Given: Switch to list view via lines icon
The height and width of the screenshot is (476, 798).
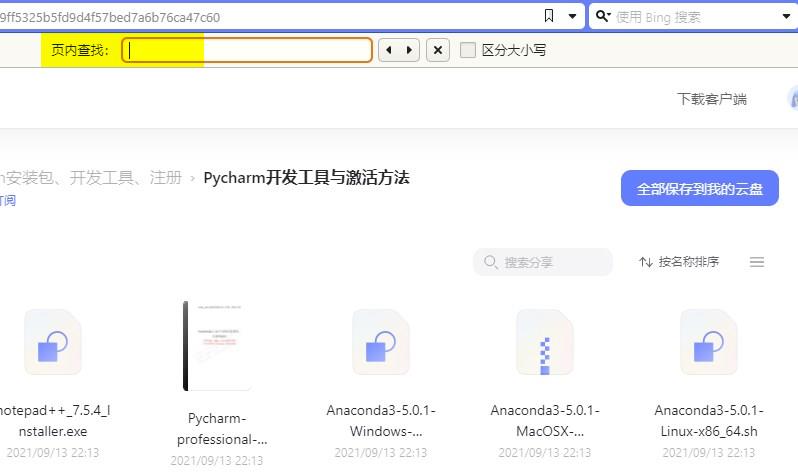Looking at the screenshot, I should 757,262.
